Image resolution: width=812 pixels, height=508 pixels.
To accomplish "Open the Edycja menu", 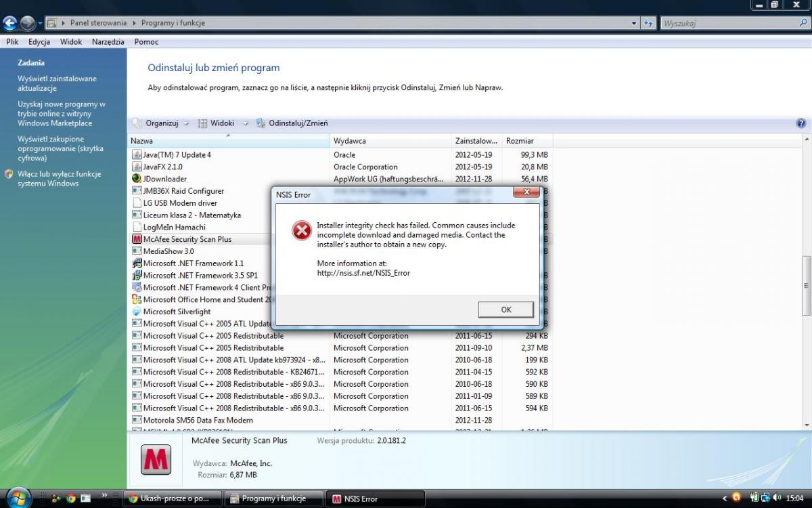I will click(x=39, y=42).
